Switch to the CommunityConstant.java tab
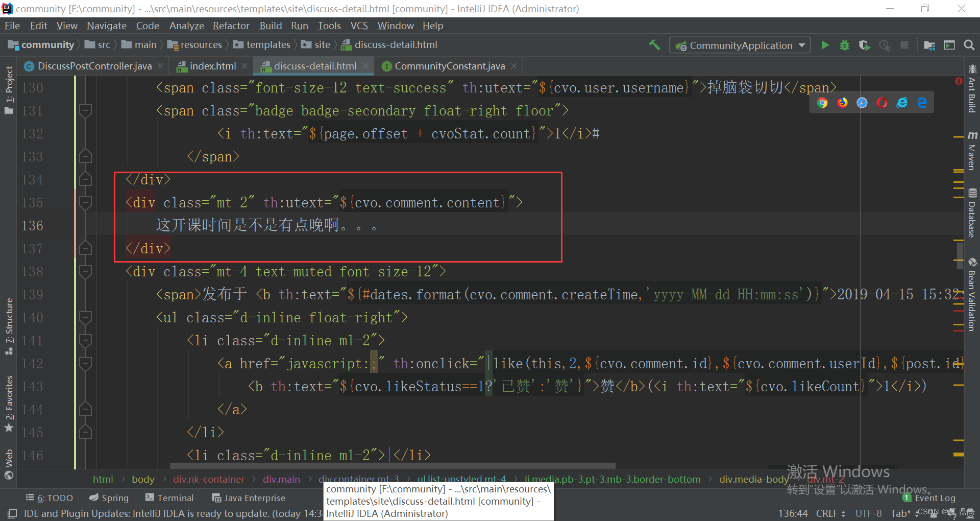The height and width of the screenshot is (521, 980). (449, 66)
